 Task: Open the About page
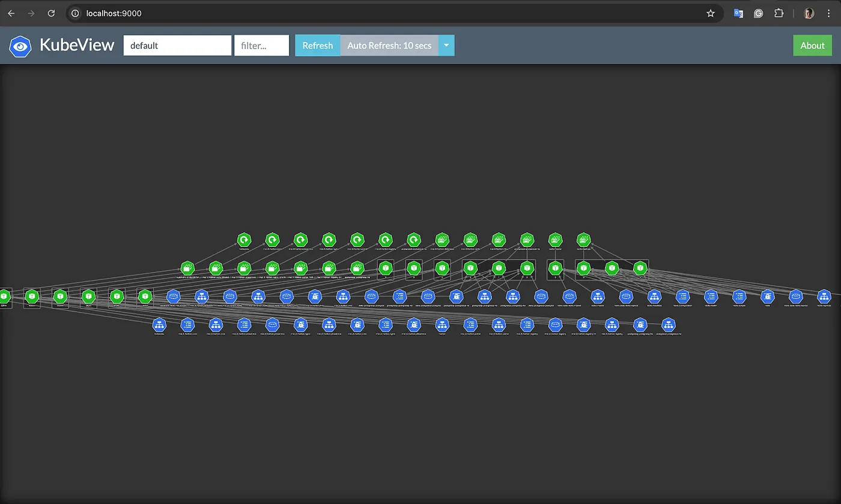coord(812,45)
